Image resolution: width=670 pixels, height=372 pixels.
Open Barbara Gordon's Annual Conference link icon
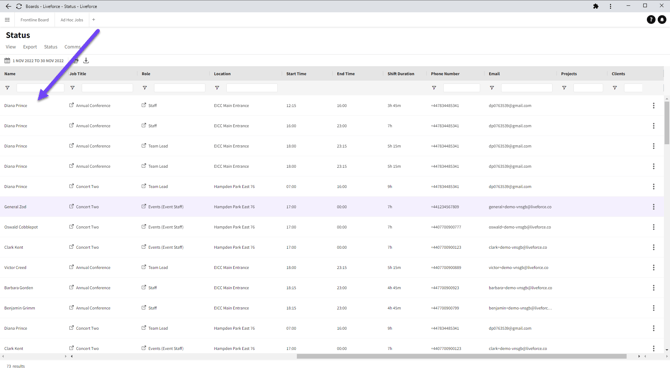click(71, 287)
